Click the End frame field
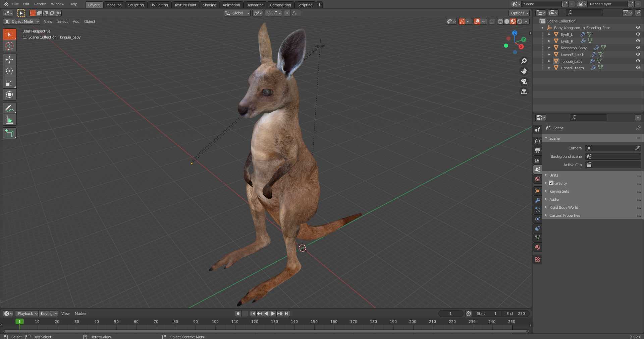Image resolution: width=644 pixels, height=339 pixels. pos(516,314)
